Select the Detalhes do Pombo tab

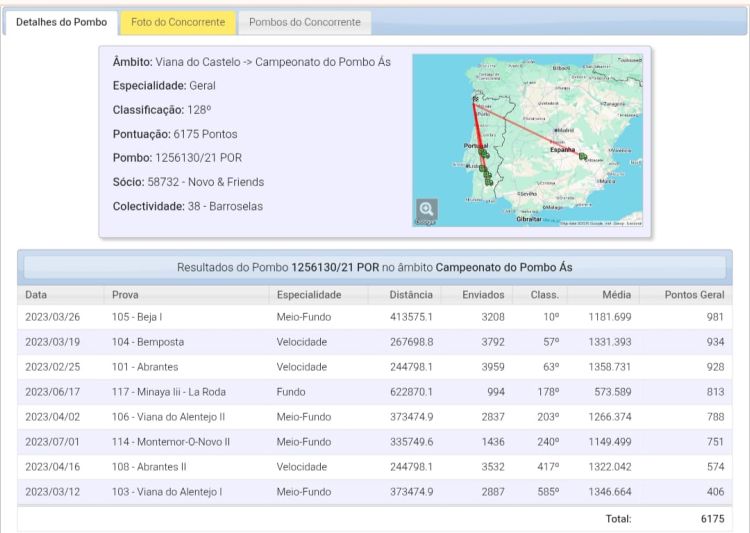[x=62, y=22]
